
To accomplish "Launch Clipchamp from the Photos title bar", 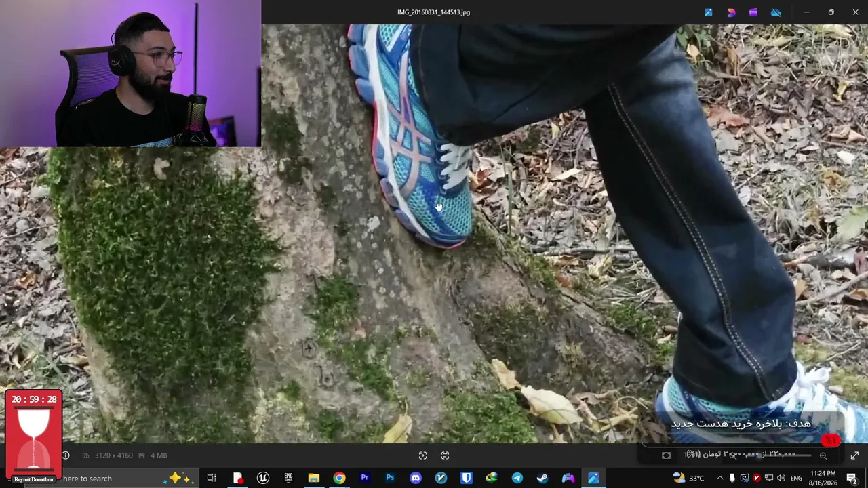I will pos(753,12).
